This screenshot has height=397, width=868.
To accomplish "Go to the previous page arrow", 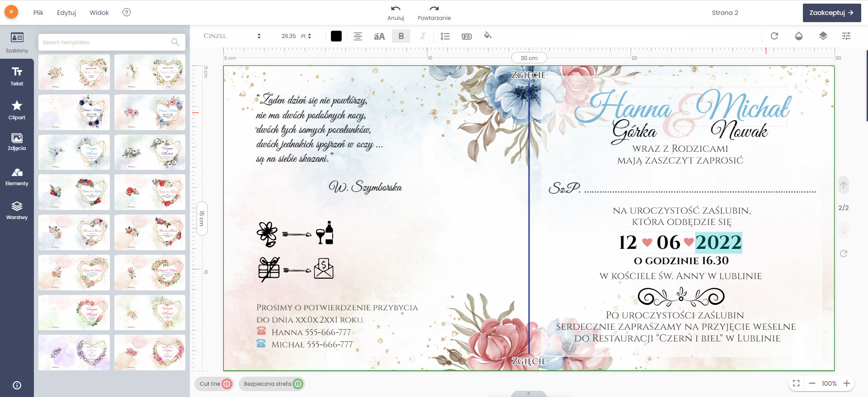I will tap(844, 185).
